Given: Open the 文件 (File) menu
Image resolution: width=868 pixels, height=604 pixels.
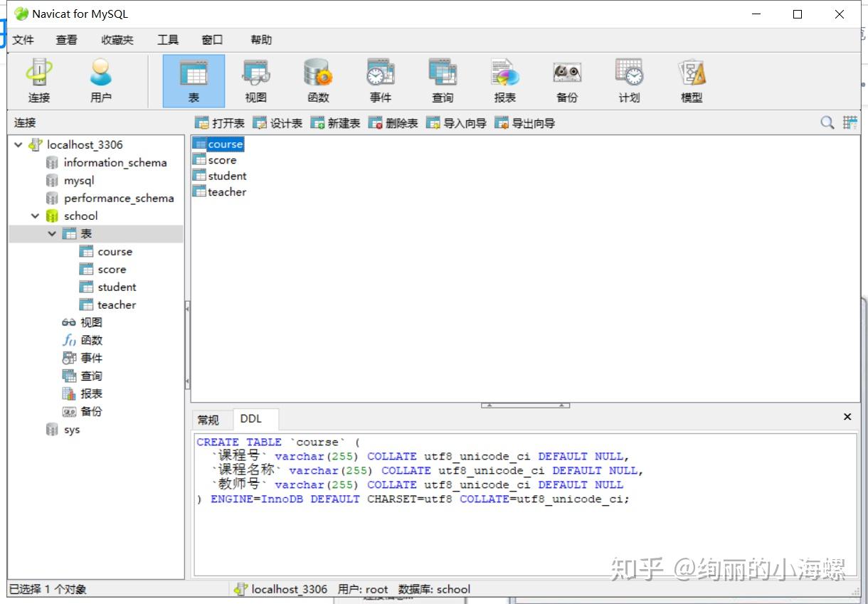Looking at the screenshot, I should 23,40.
